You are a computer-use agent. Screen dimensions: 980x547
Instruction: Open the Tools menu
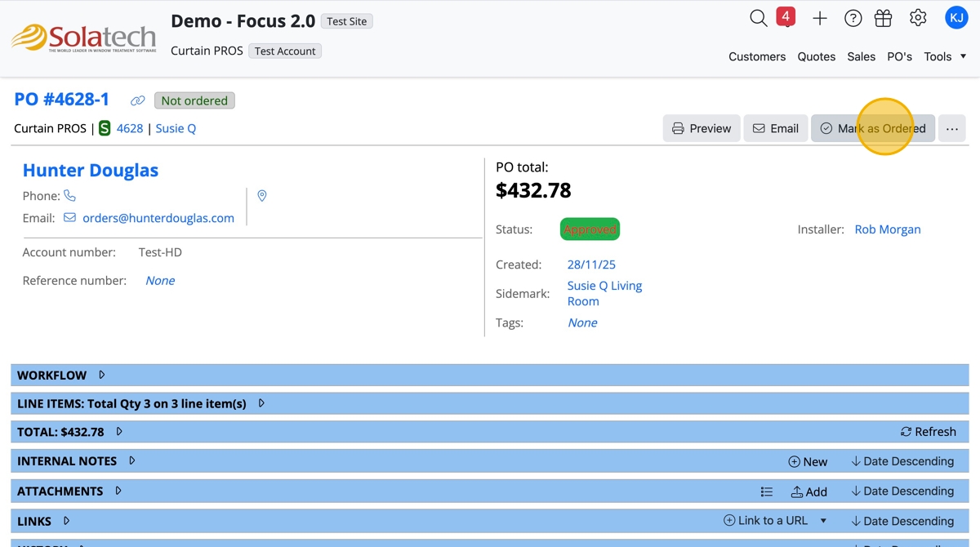(x=945, y=56)
